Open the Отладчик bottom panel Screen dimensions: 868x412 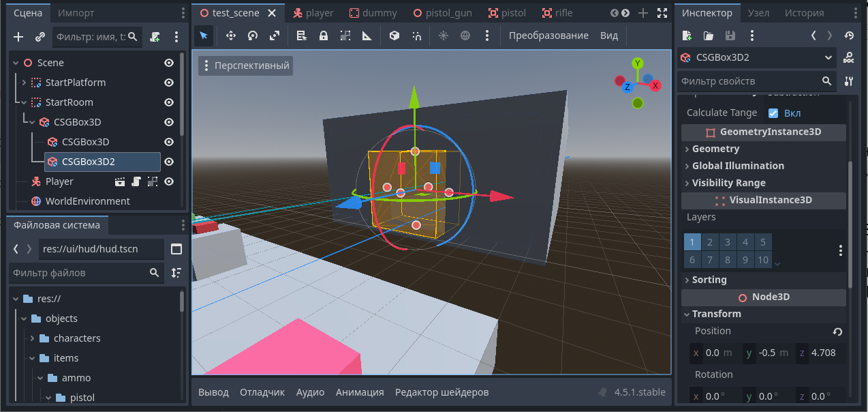262,392
